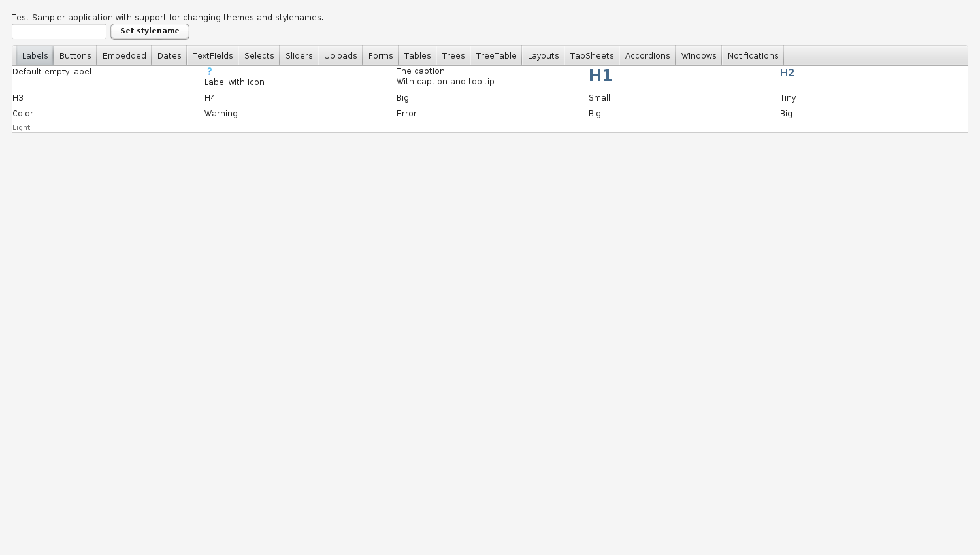The image size is (980, 555).
Task: Select the Notifications tab
Action: [753, 56]
